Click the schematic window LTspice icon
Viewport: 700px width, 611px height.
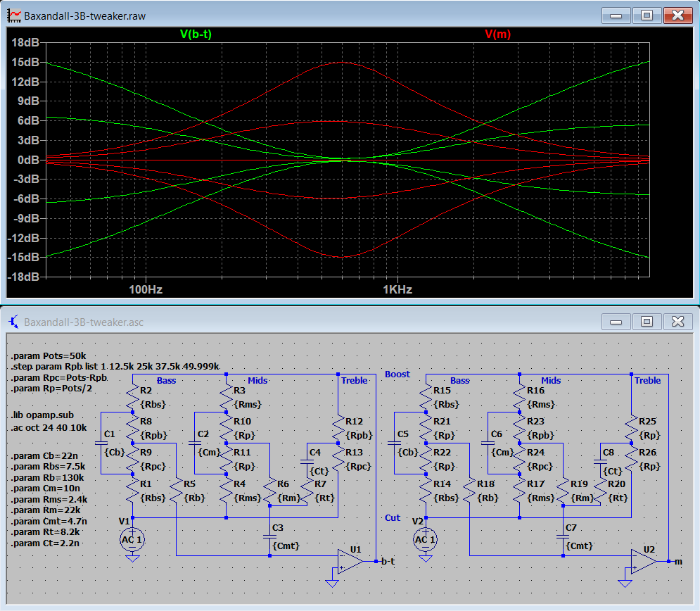click(x=14, y=322)
